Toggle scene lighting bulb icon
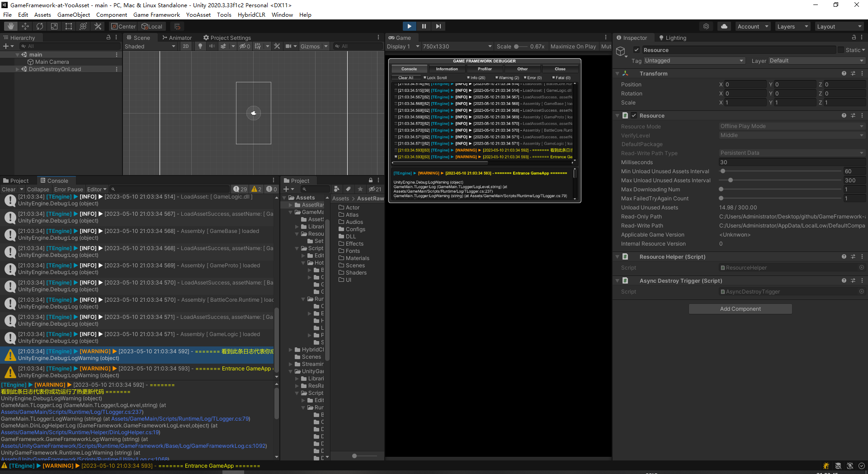Image resolution: width=868 pixels, height=474 pixels. pos(200,46)
